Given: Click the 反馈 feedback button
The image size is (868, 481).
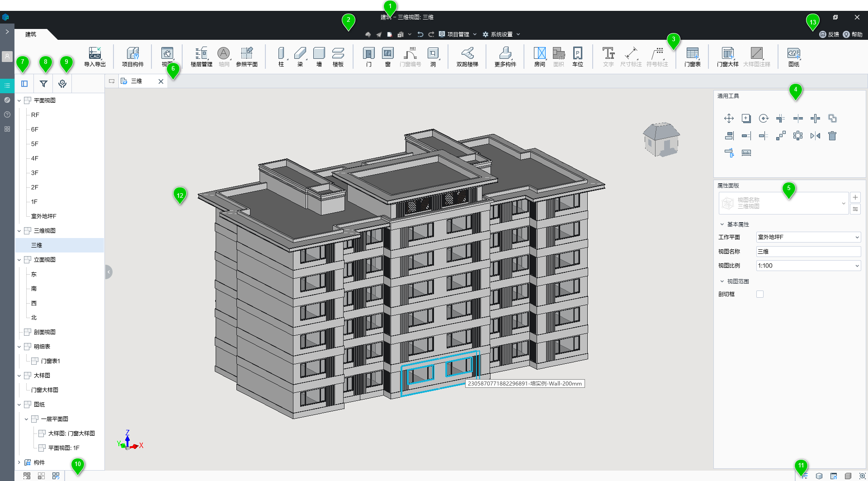Looking at the screenshot, I should tap(829, 34).
